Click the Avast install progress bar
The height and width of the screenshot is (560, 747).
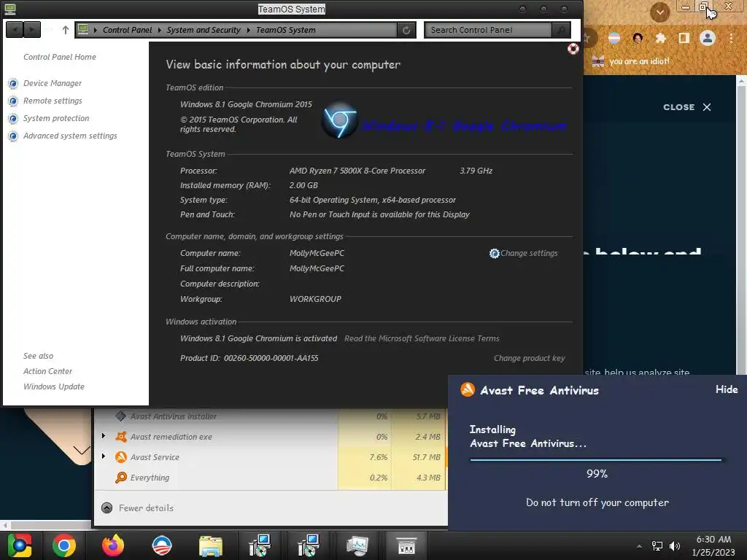click(596, 460)
